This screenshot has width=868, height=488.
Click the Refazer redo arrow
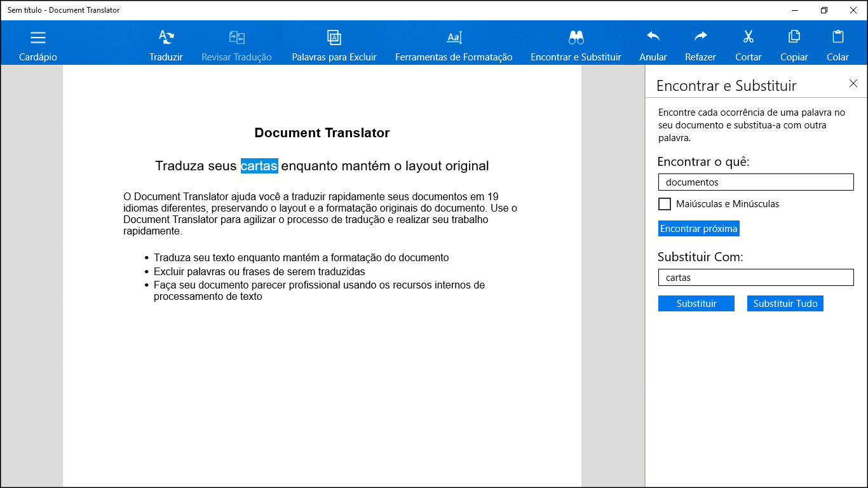coord(700,37)
